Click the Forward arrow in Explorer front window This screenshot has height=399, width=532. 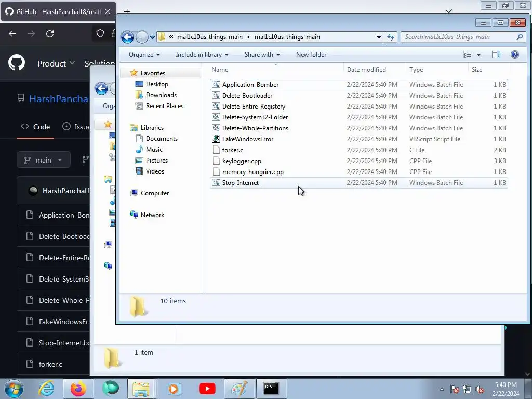tap(142, 37)
